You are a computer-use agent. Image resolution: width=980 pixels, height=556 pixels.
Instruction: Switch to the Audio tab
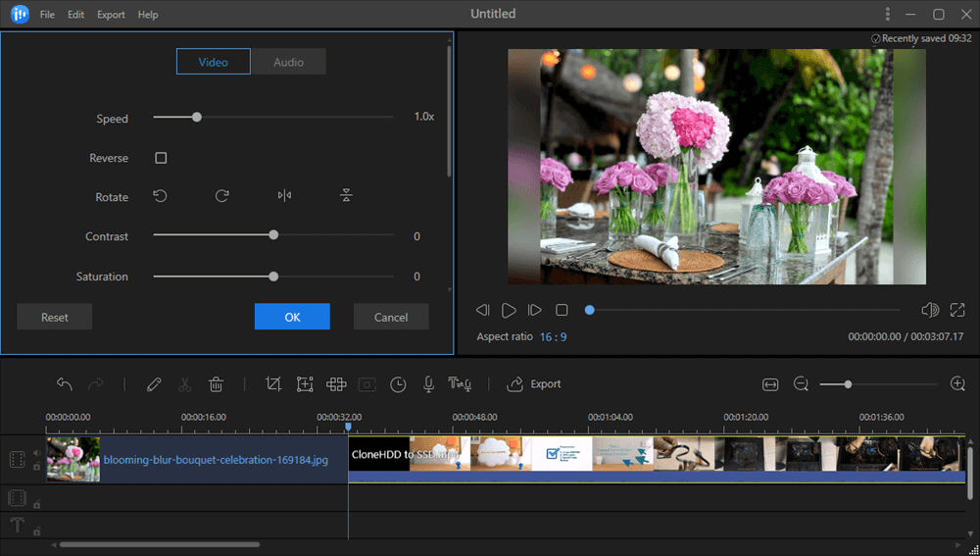[288, 62]
